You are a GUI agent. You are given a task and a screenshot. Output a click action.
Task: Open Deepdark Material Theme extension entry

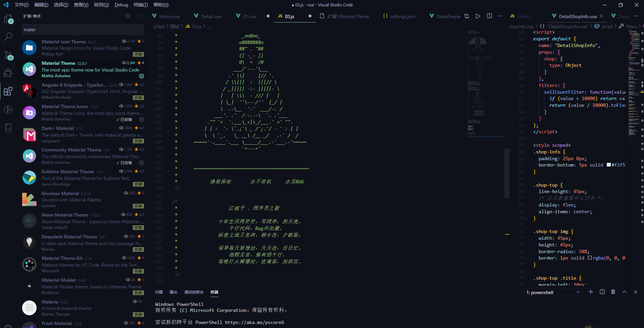83,243
